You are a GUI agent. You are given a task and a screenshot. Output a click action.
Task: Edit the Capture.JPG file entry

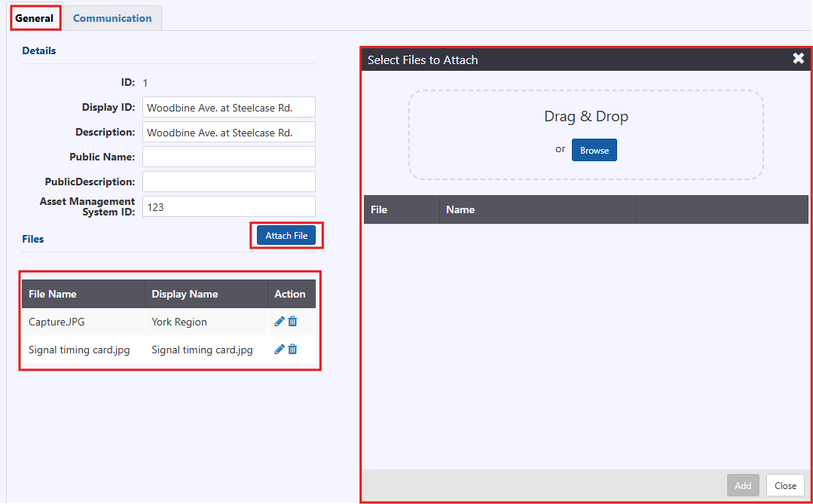280,322
